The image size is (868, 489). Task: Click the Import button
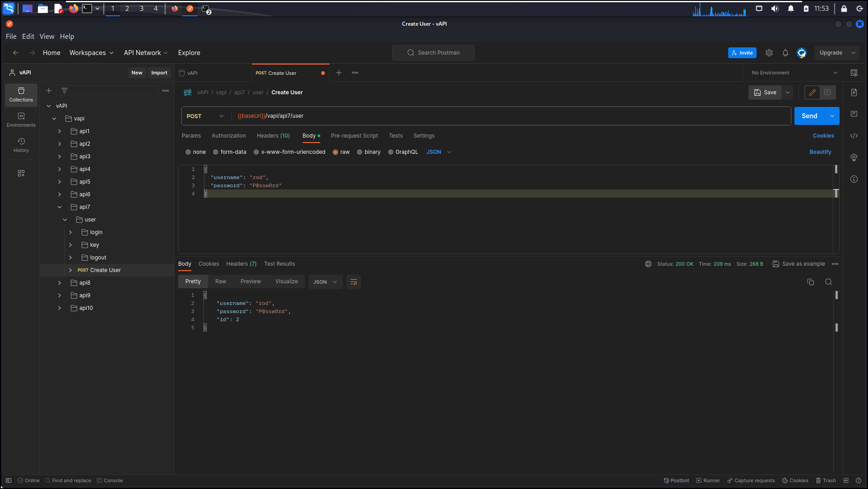[x=159, y=73]
